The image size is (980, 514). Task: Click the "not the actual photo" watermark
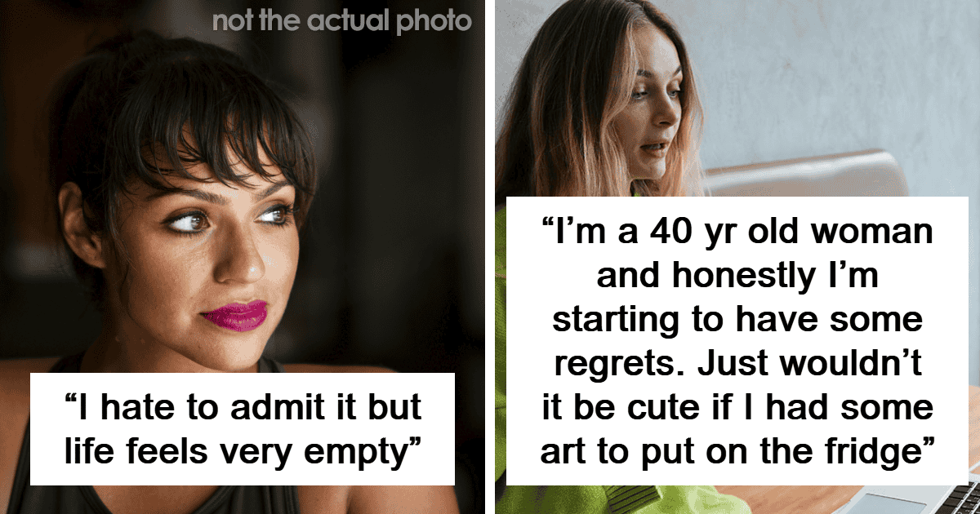(341, 21)
